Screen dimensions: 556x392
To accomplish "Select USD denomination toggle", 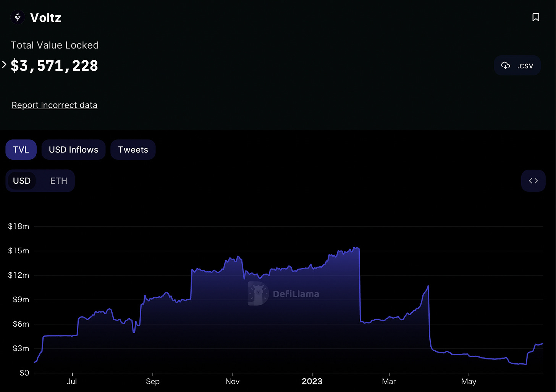I will click(22, 181).
